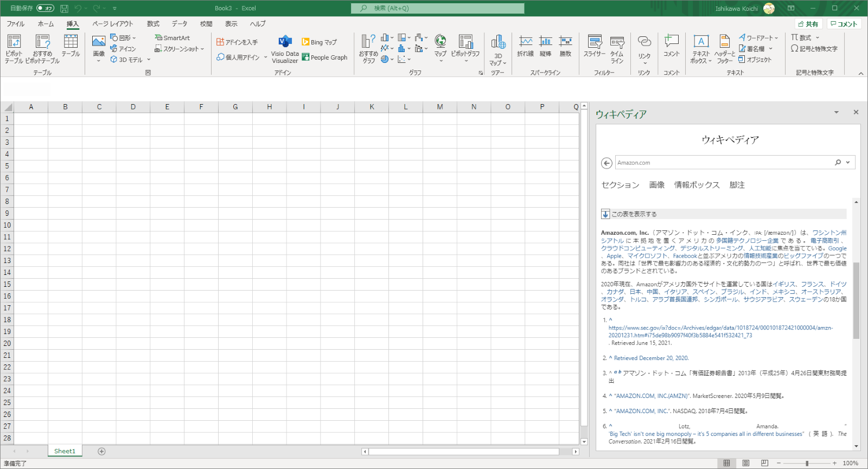Show Wikipedia 画像 results
Screen dimensions: 868x469
pos(656,185)
